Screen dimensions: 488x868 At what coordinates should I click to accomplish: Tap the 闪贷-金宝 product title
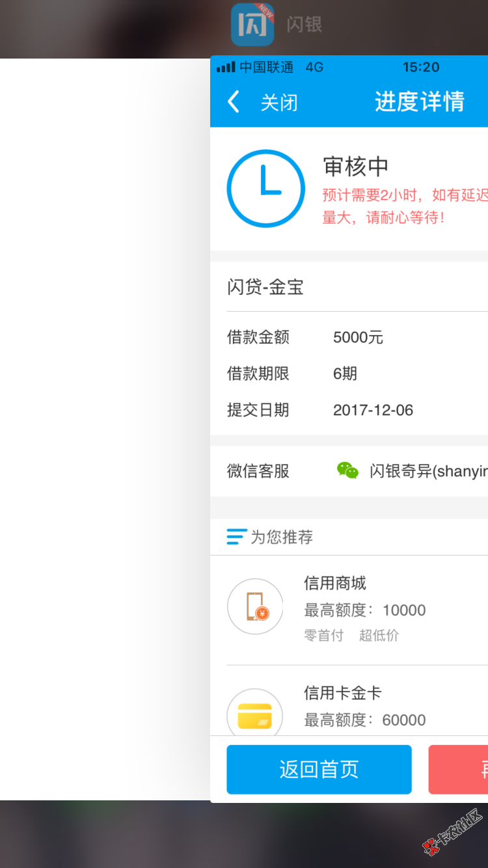265,287
